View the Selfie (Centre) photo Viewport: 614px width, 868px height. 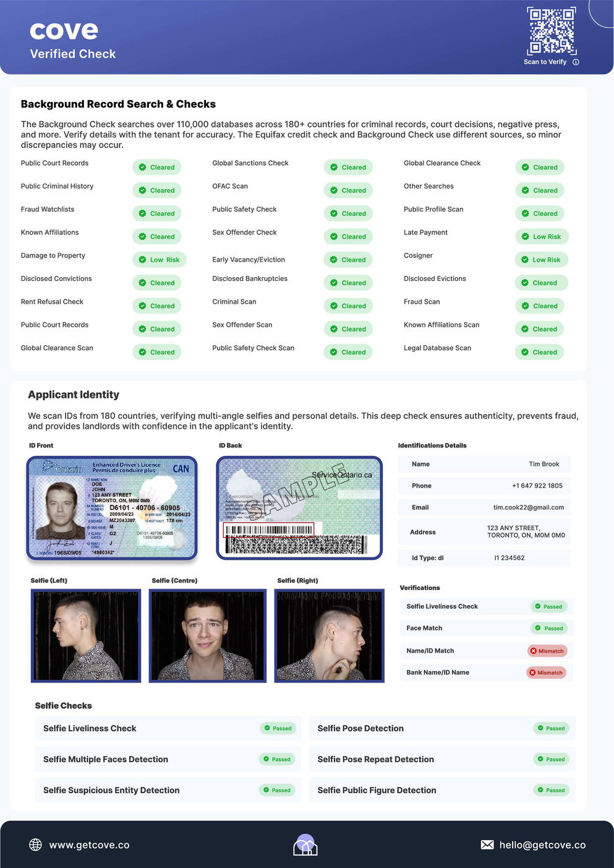click(x=208, y=635)
